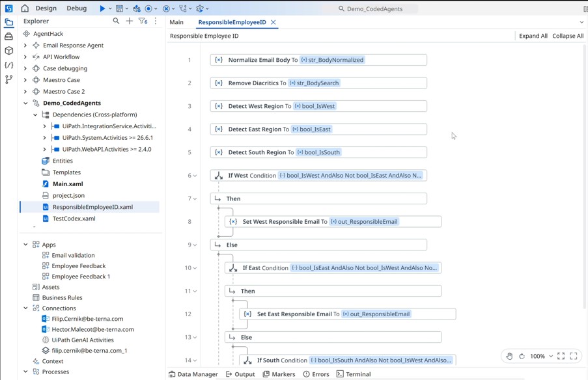Open the Data Manager panel
588x380 pixels.
click(193, 374)
